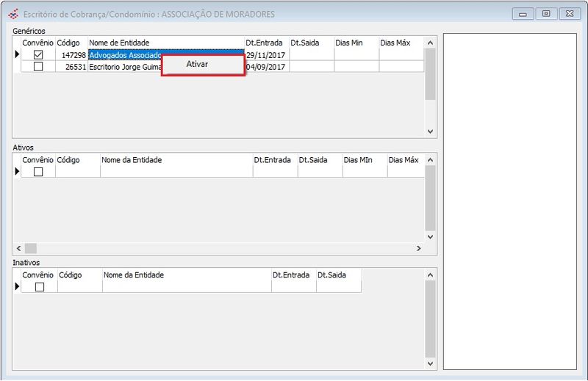The height and width of the screenshot is (381, 588).
Task: Click the row indicator arrow in Inativos grid
Action: tap(17, 287)
